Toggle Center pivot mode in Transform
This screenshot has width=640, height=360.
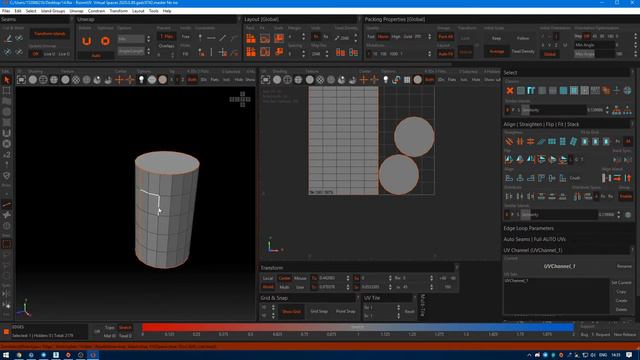[284, 278]
